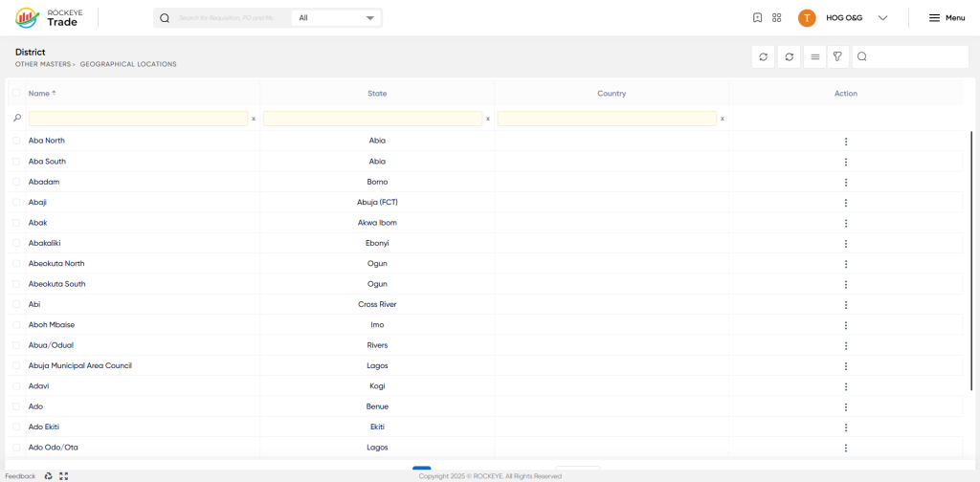Focus the Country column filter field
This screenshot has height=482, width=980.
[607, 118]
